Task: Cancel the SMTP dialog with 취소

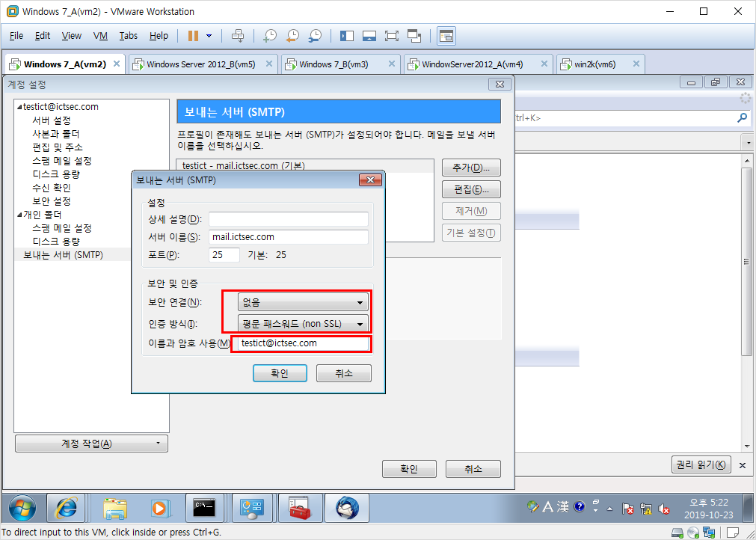Action: coord(344,373)
